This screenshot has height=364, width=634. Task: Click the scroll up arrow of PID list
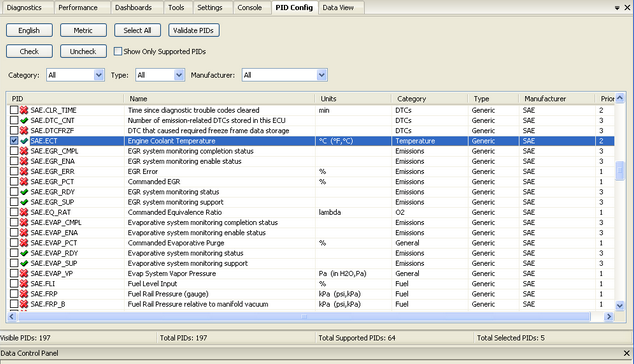point(619,98)
